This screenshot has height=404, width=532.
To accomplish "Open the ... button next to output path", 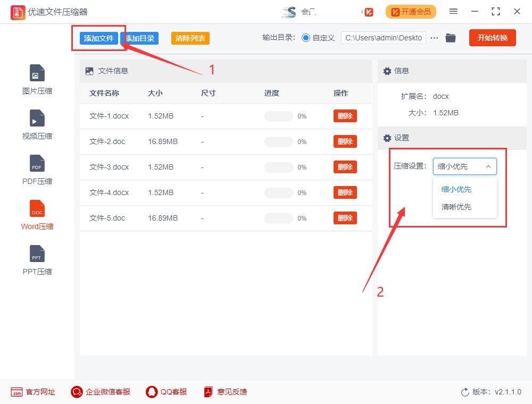I will pos(434,38).
